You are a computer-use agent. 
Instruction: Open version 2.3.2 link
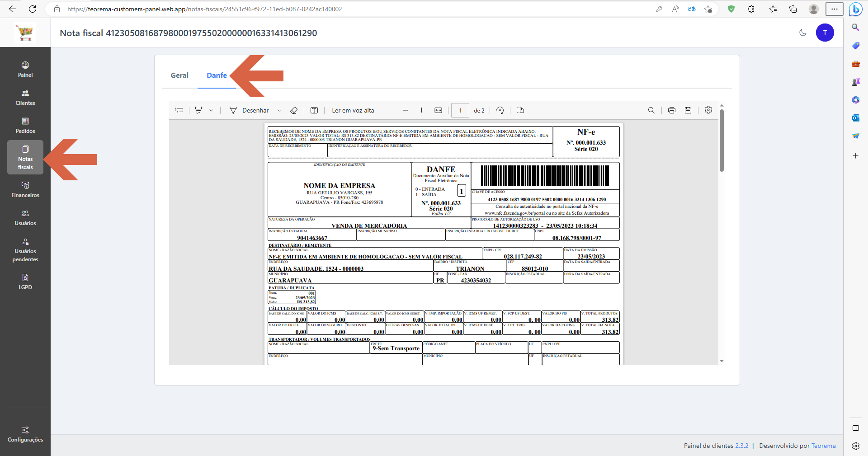741,446
